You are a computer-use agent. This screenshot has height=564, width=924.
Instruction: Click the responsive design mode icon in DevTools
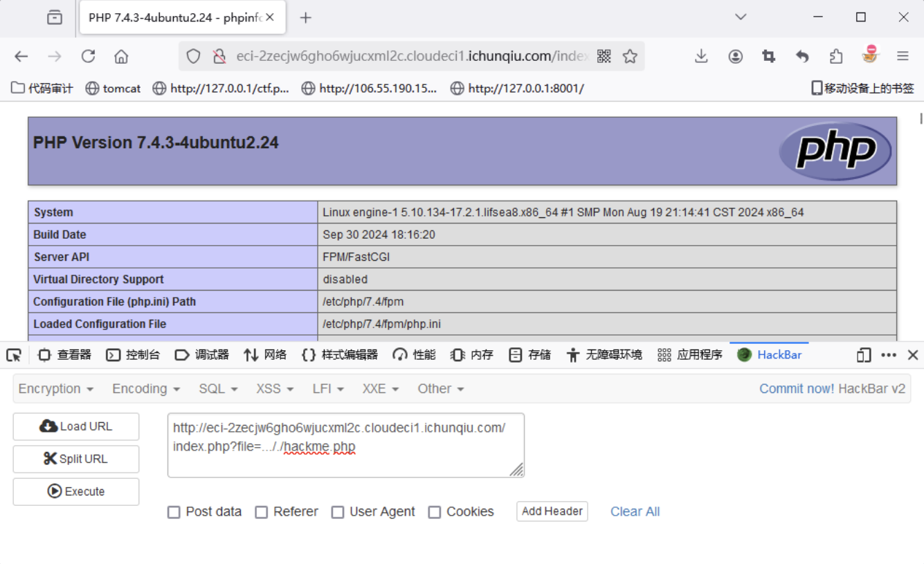(863, 354)
